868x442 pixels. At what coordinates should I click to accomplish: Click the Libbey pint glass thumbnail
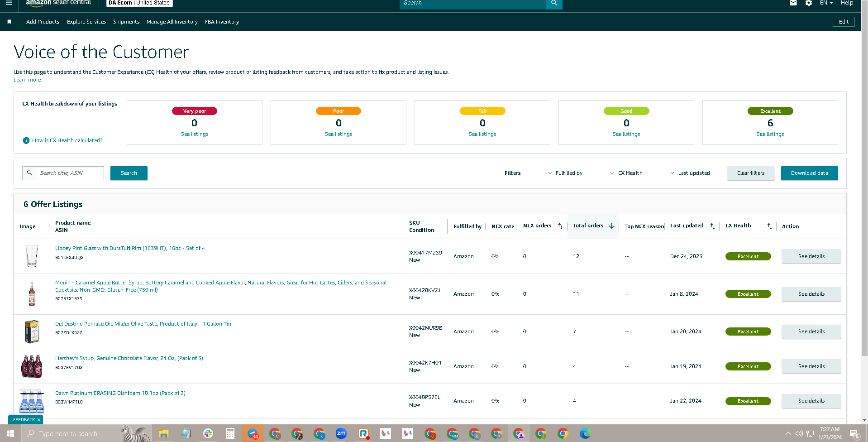[32, 256]
